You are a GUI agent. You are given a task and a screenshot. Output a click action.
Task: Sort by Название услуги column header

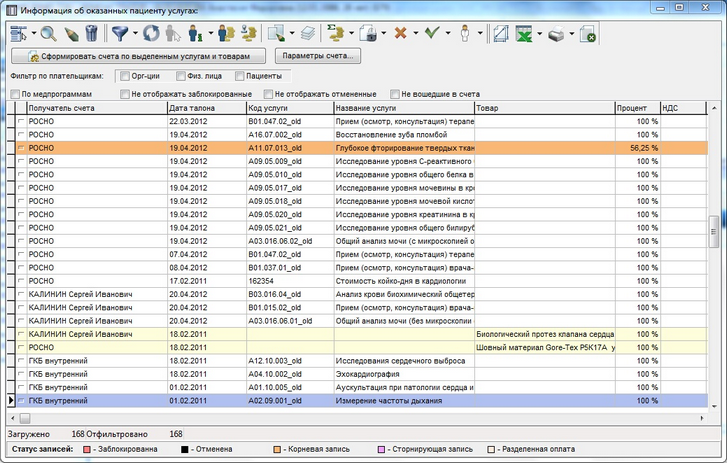click(x=404, y=108)
